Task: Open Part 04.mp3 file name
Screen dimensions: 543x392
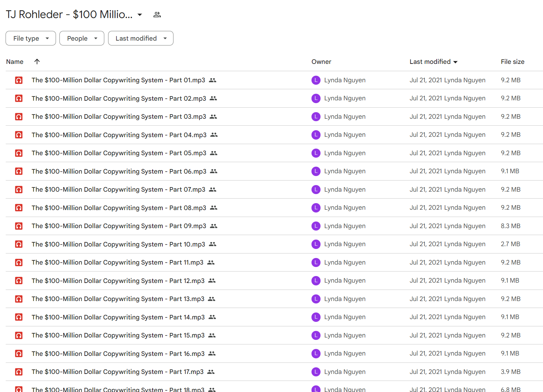Action: 119,135
